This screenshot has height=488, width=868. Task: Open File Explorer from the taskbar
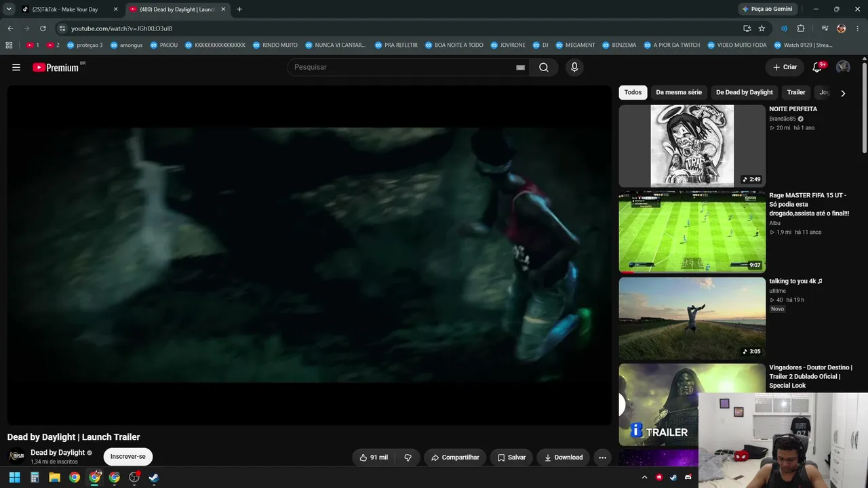[54, 477]
